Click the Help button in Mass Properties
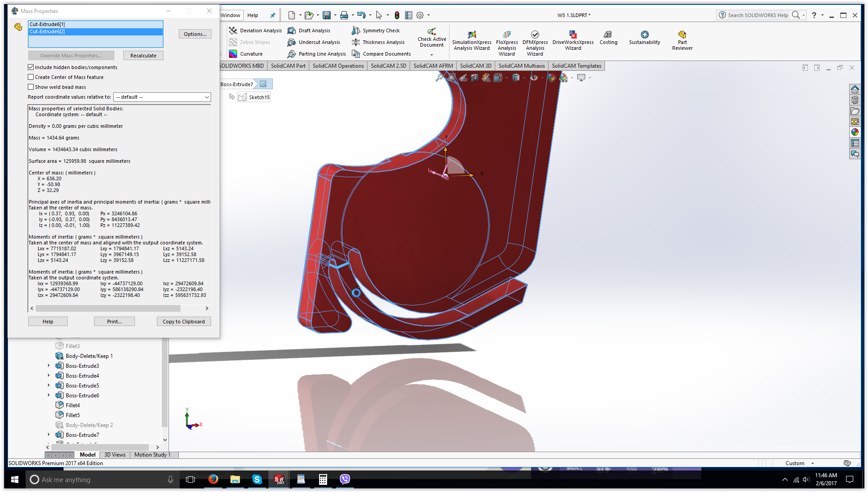 pos(48,322)
